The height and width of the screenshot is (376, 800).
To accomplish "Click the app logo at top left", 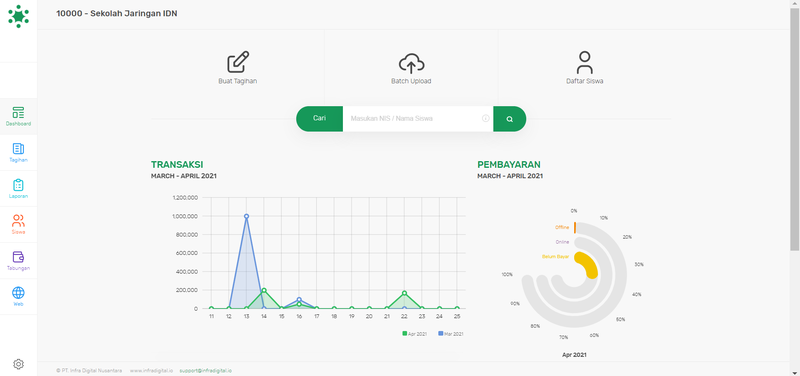I will pyautogui.click(x=18, y=16).
